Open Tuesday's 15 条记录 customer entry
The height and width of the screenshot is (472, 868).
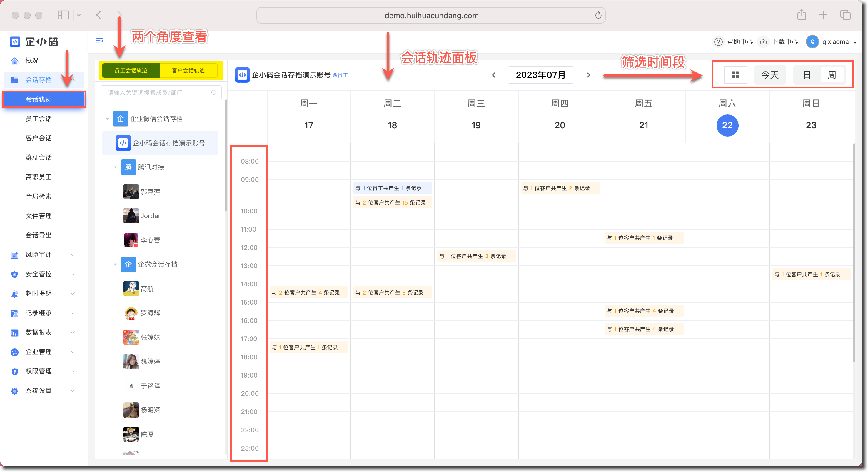[x=393, y=203]
